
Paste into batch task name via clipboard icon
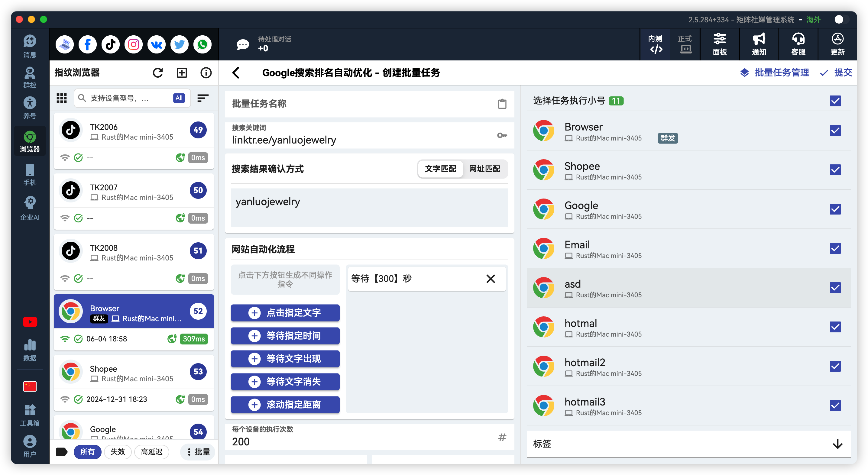coord(502,104)
